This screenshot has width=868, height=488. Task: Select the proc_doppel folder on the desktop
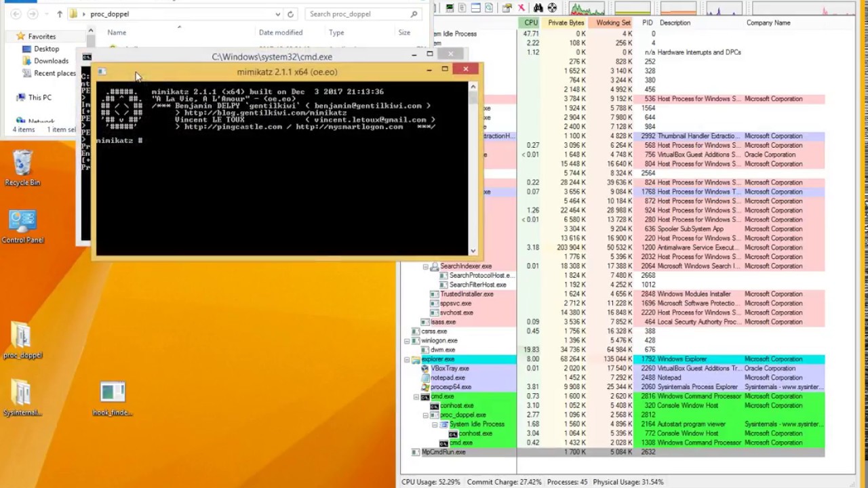tap(22, 340)
